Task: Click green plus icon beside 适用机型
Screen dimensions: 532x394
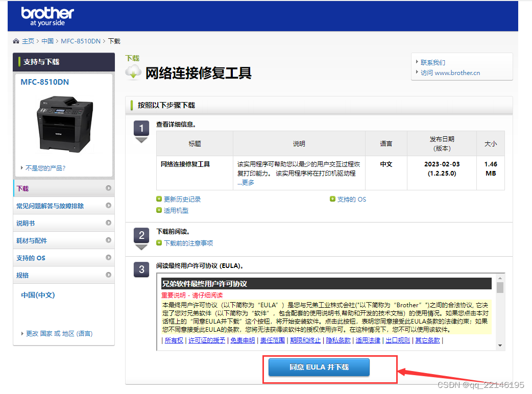Action: [159, 210]
